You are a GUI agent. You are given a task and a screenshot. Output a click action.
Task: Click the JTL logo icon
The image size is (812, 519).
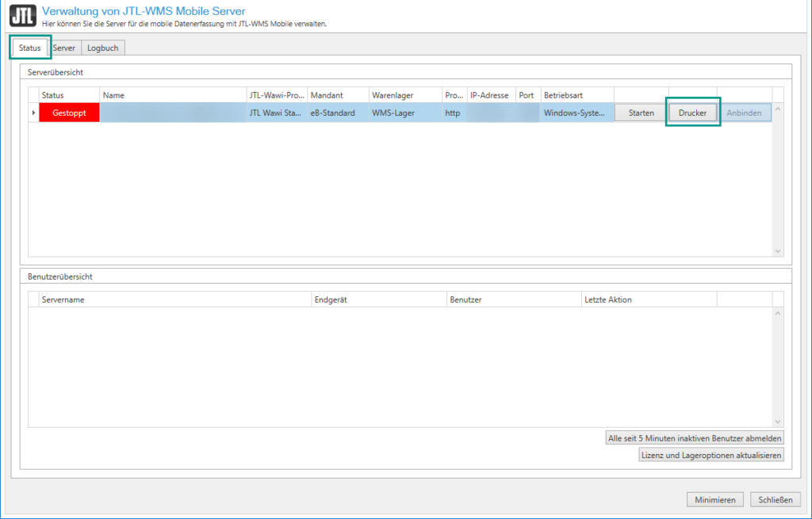pyautogui.click(x=22, y=17)
